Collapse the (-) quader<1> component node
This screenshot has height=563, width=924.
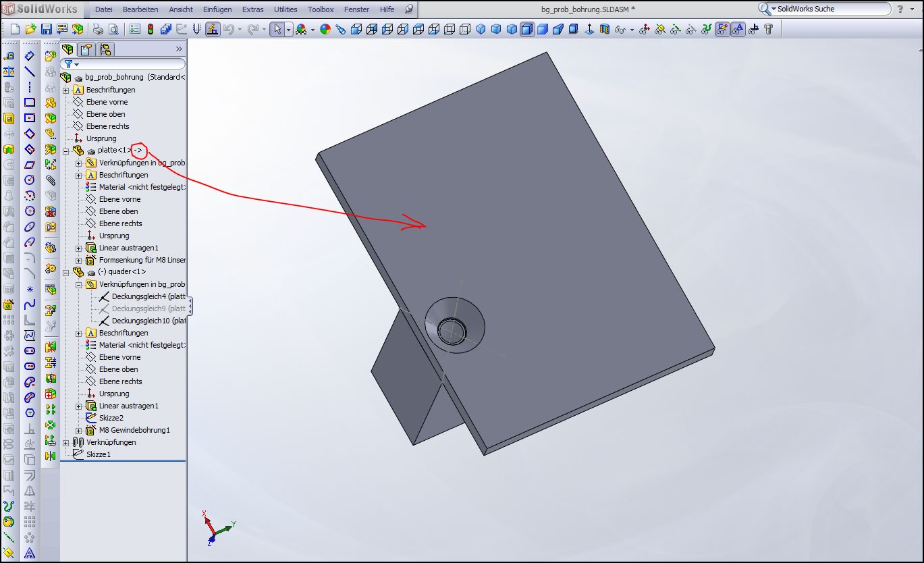tap(66, 272)
